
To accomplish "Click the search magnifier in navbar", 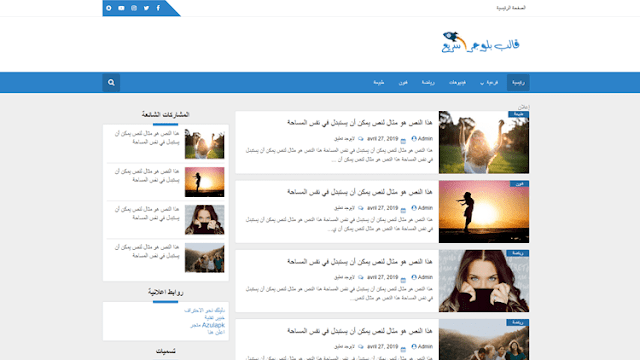I will pyautogui.click(x=111, y=82).
